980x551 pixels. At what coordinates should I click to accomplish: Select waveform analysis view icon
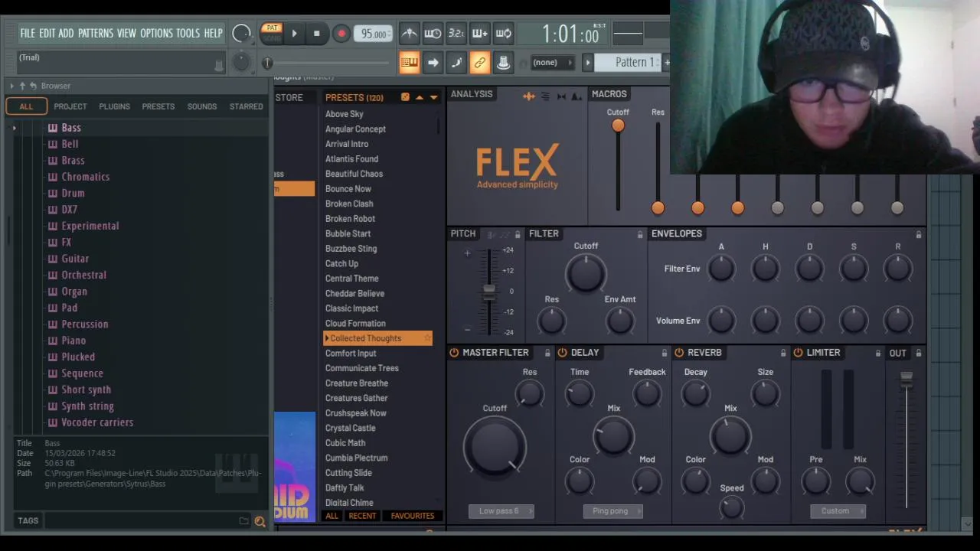(529, 96)
